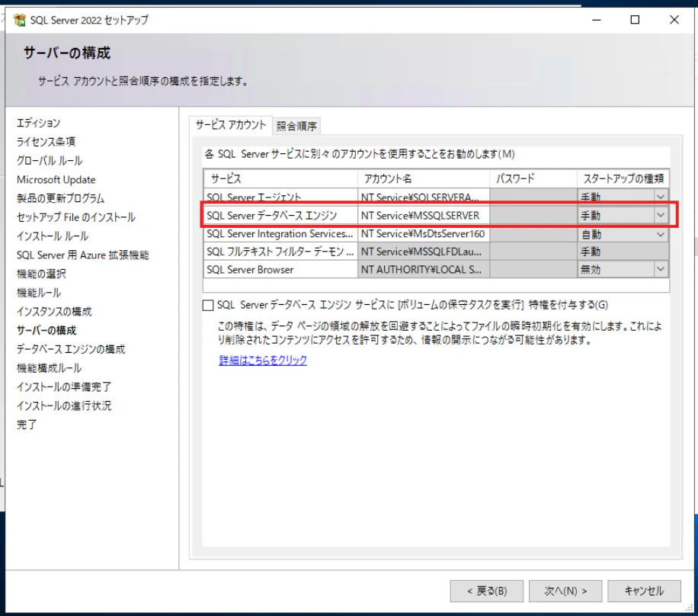Select 製品の更新プログラム in the steps list
Viewport: 698px width, 616px height.
(x=60, y=198)
